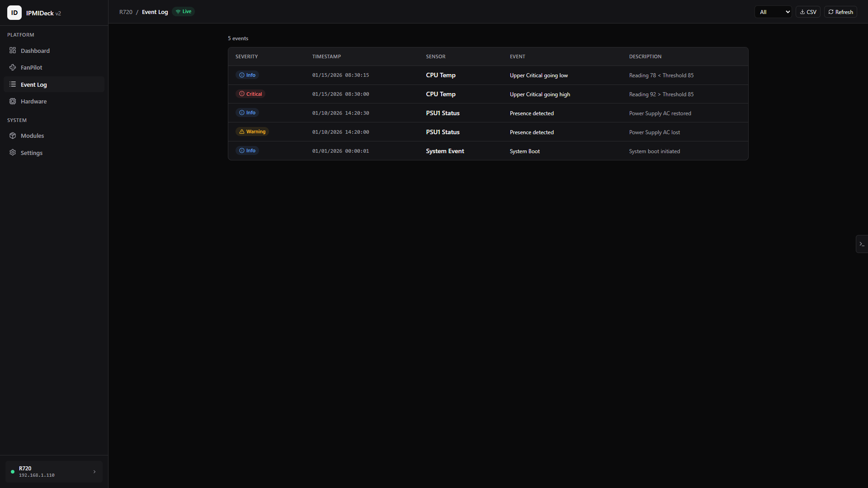Click Power Supply AC lost description
Viewport: 868px width, 488px height.
click(655, 132)
